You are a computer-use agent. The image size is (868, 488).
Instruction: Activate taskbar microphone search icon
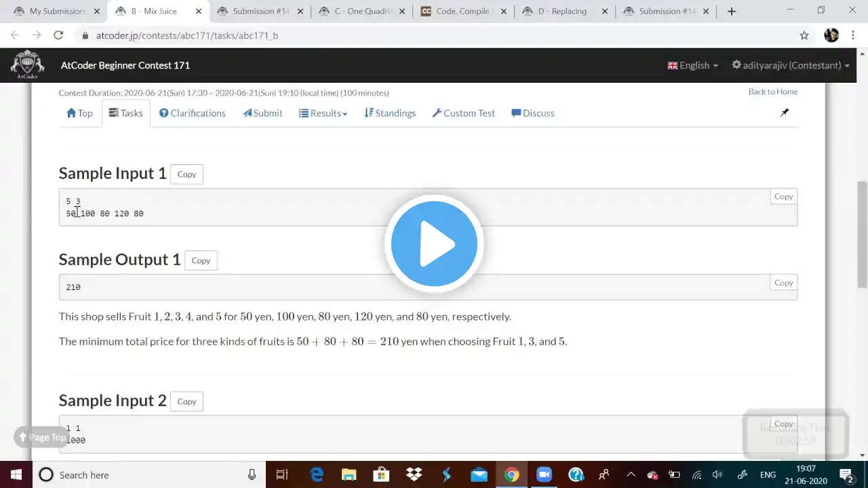point(252,474)
